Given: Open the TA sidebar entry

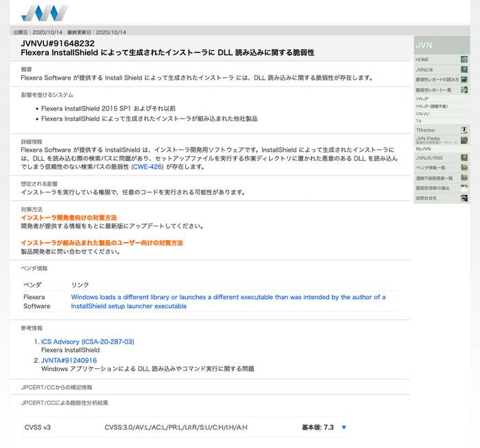Looking at the screenshot, I should click(418, 121).
